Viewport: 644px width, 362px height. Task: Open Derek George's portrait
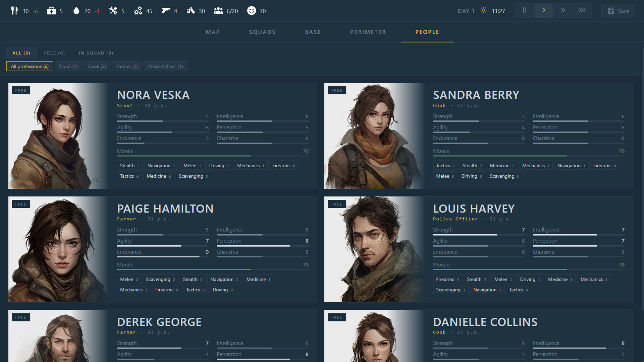[58, 336]
